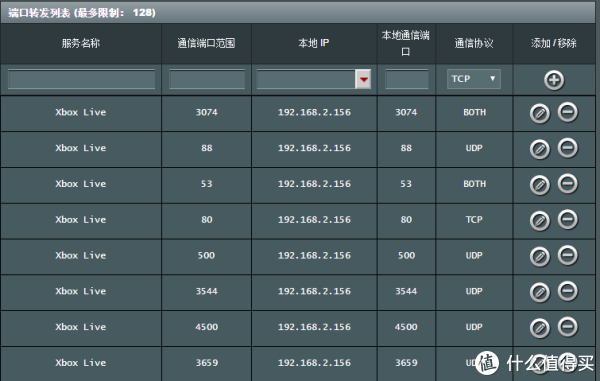Screen dimensions: 600x381
Task: Focus the local port input field
Action: pyautogui.click(x=407, y=79)
